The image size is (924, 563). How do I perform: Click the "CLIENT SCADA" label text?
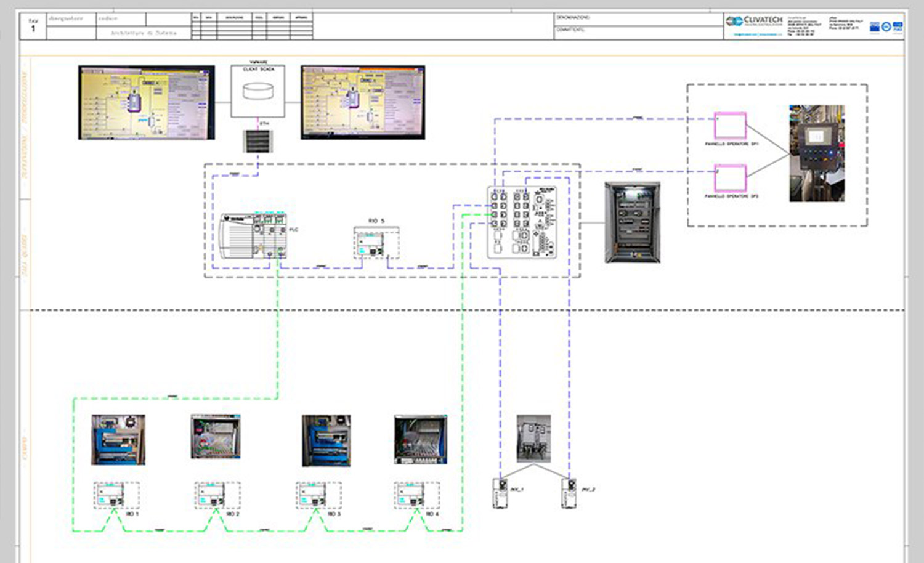tap(258, 69)
